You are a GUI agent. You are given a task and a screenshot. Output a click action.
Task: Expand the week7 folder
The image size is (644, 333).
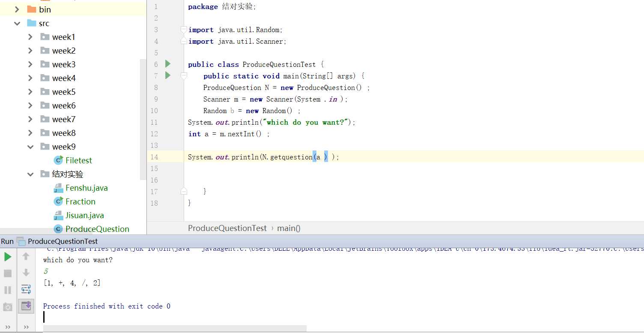pyautogui.click(x=30, y=119)
